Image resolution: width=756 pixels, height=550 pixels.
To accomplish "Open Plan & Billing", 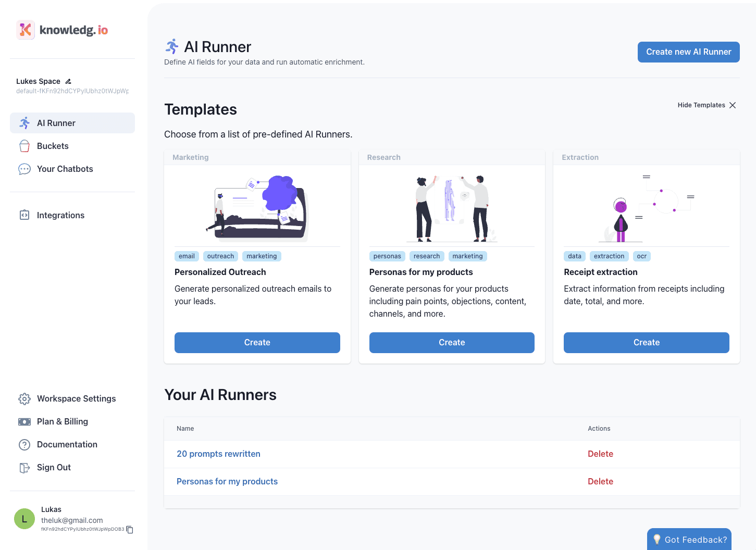I will tap(62, 421).
